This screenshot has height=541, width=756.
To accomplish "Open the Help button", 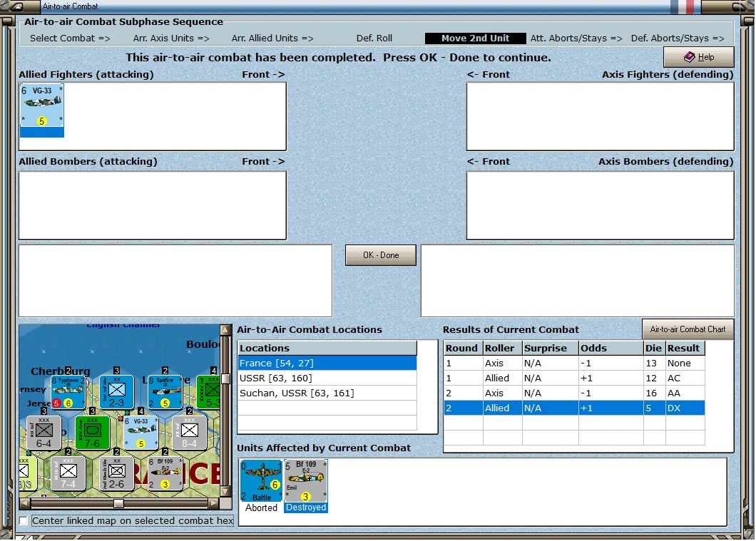I will pyautogui.click(x=699, y=57).
